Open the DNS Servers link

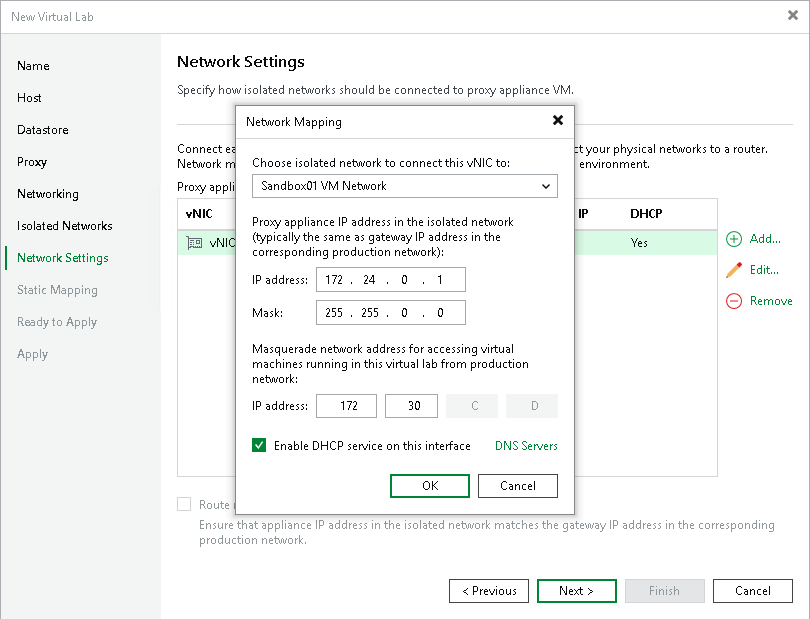click(x=526, y=445)
